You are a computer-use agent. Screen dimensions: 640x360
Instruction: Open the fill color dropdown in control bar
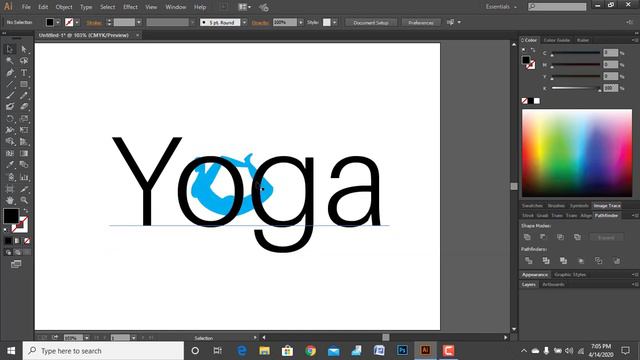[x=58, y=22]
